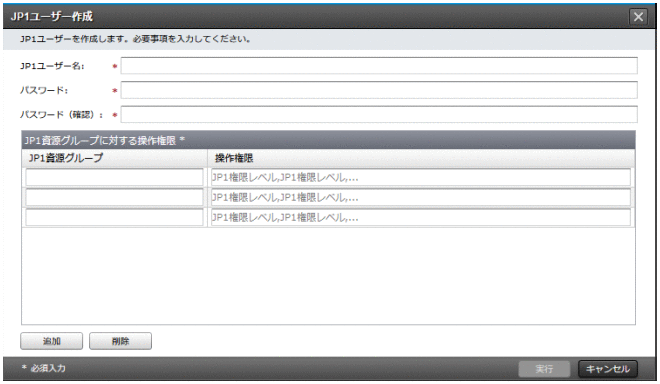
Task: Select the パスワード（確認） input field
Action: pos(379,115)
